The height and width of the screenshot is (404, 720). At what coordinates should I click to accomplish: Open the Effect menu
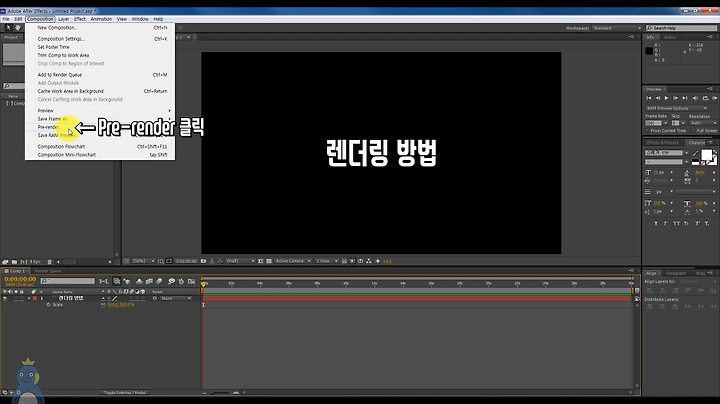click(80, 19)
